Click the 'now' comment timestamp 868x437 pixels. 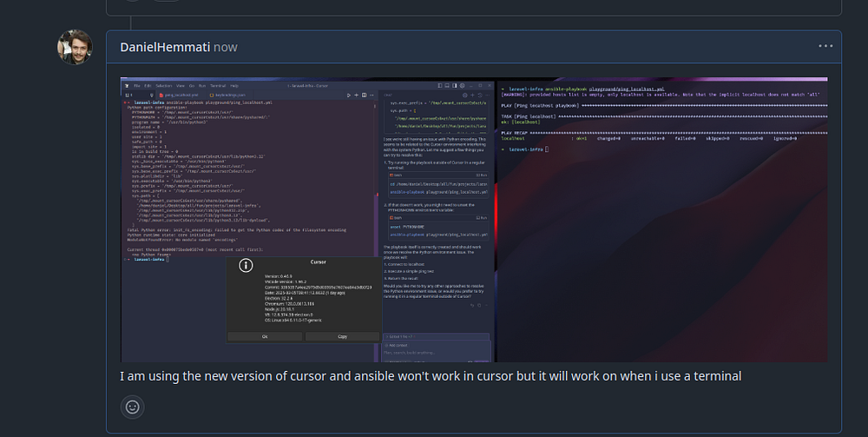pos(226,47)
